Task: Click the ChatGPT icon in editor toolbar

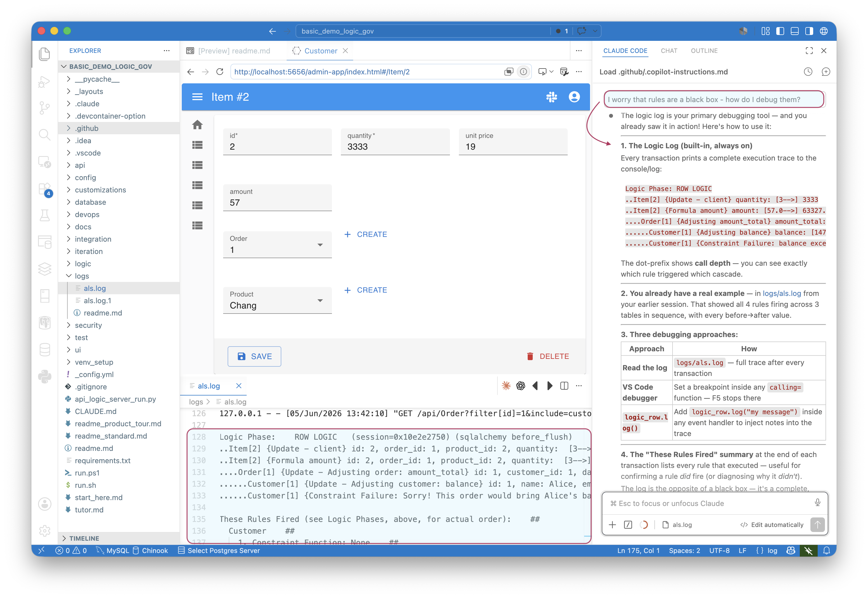Action: [x=521, y=385]
